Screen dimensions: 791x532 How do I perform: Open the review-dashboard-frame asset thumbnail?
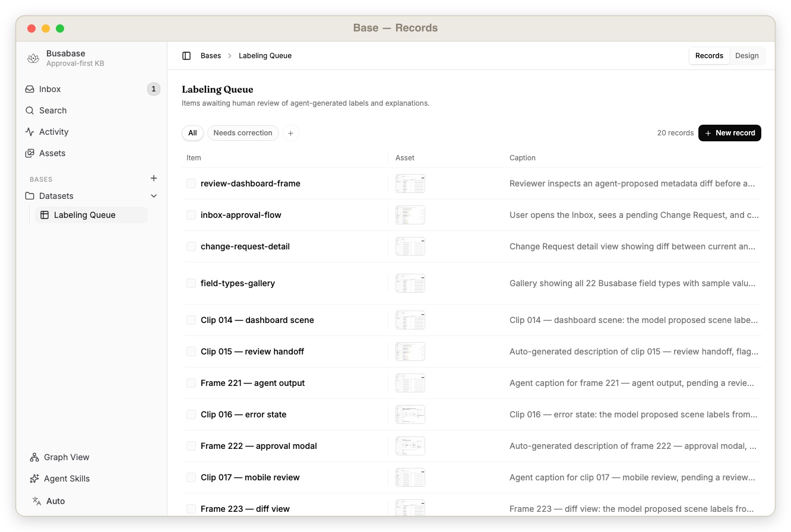tap(410, 183)
